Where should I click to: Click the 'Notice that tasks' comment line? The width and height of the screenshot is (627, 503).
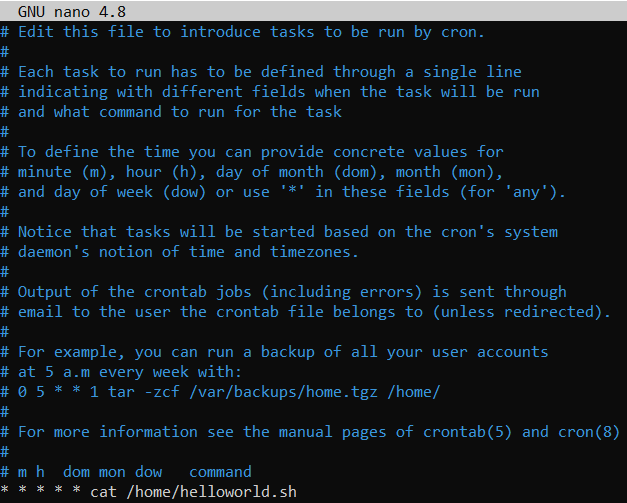[x=288, y=232]
